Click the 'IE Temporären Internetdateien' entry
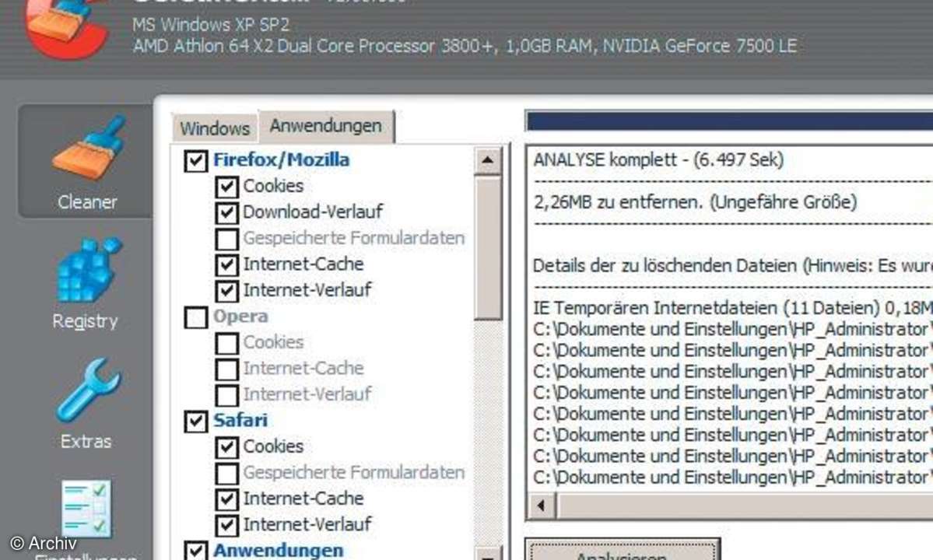Image resolution: width=933 pixels, height=560 pixels. tap(732, 308)
